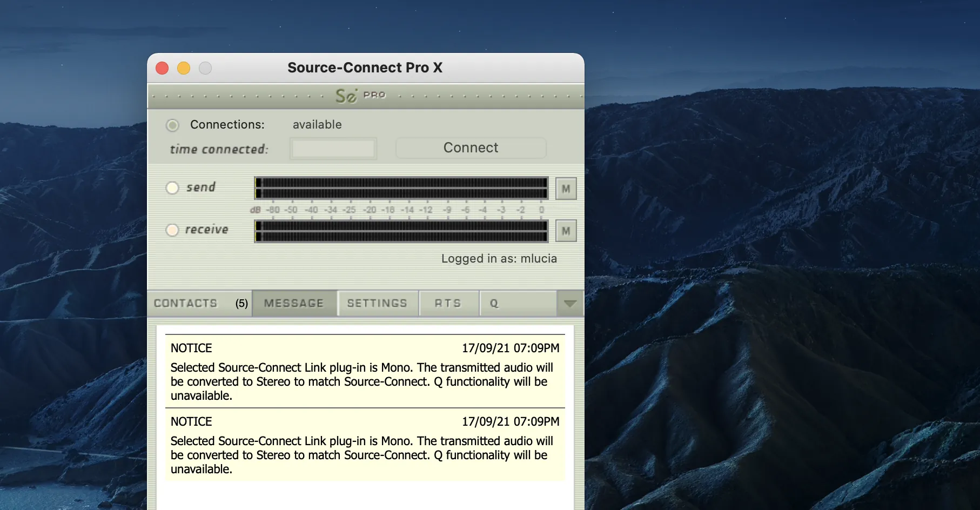Screen dimensions: 980x510
Task: Click the send level meter
Action: (x=401, y=188)
